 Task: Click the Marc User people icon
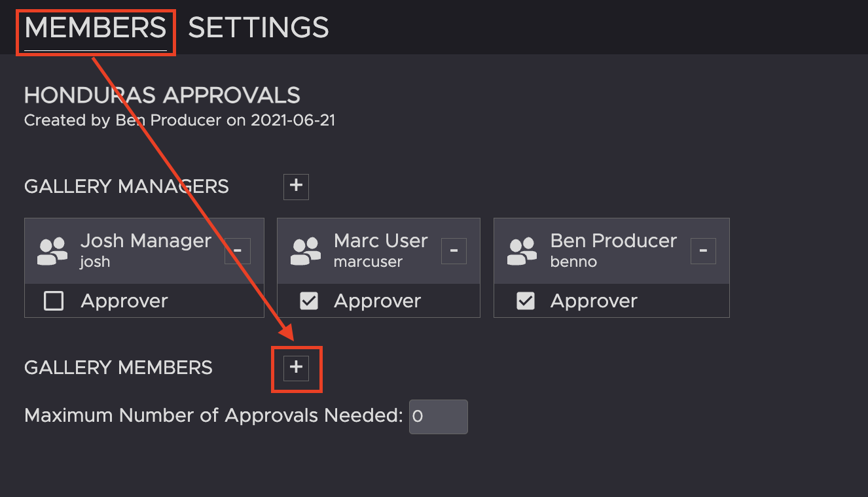pos(306,252)
